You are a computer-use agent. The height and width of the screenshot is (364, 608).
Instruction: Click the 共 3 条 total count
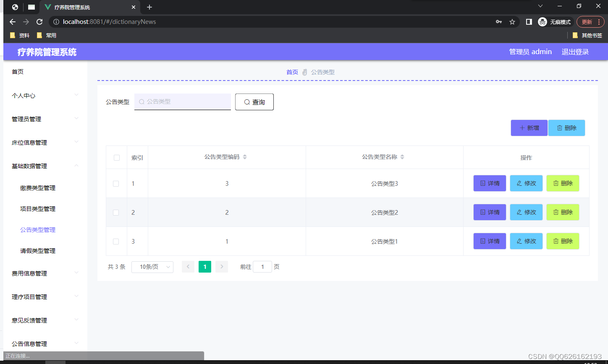click(x=117, y=267)
